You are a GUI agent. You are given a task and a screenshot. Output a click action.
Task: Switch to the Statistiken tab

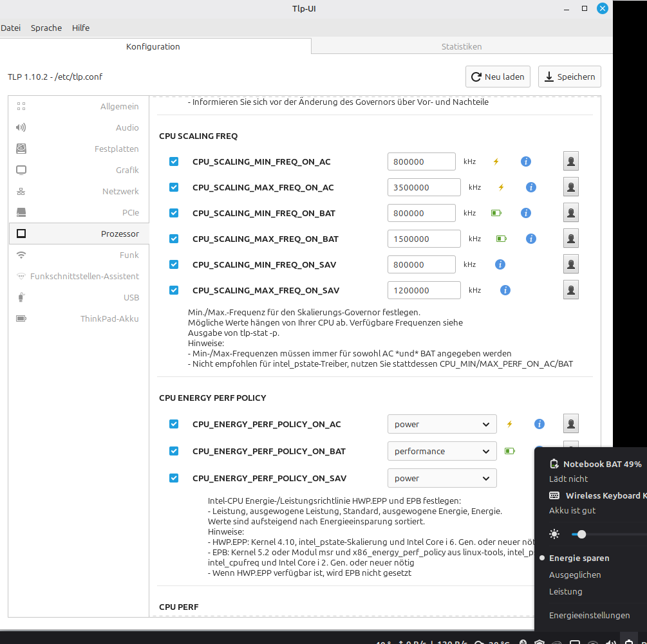tap(462, 46)
